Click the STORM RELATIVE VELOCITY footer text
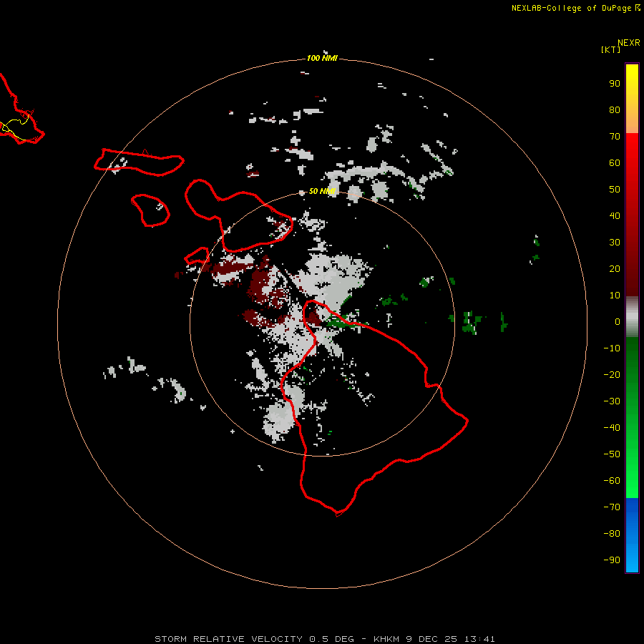 [x=228, y=639]
